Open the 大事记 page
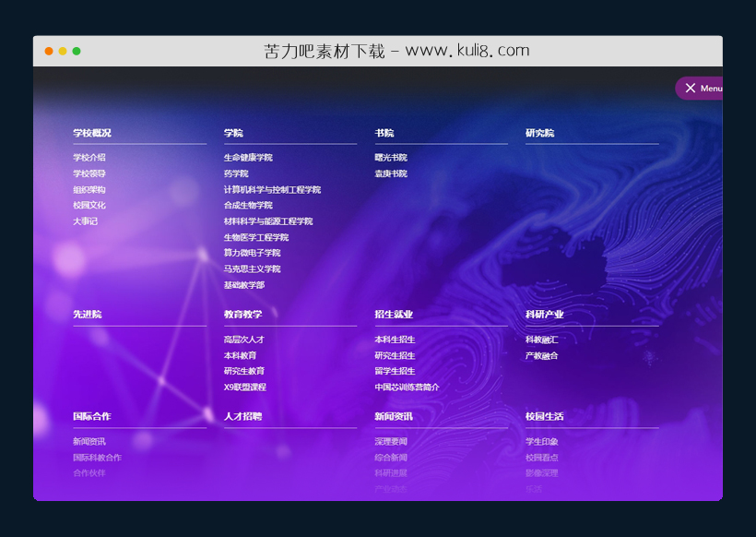Viewport: 756px width, 537px height. click(x=85, y=221)
